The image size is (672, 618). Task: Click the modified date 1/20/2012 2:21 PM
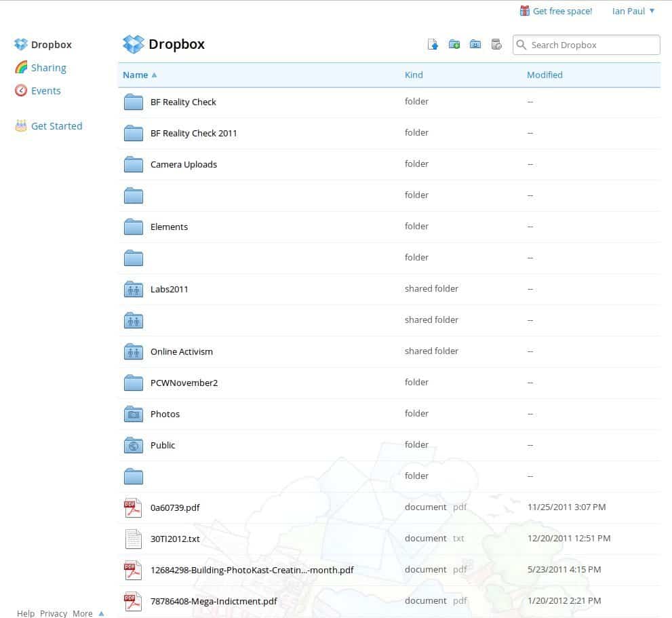click(564, 601)
